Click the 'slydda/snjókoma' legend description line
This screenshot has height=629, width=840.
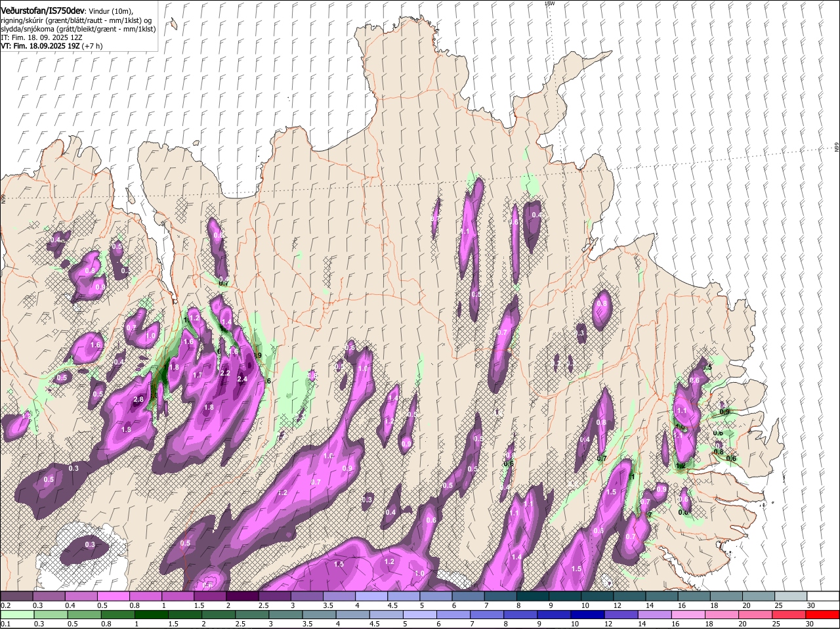pyautogui.click(x=78, y=30)
